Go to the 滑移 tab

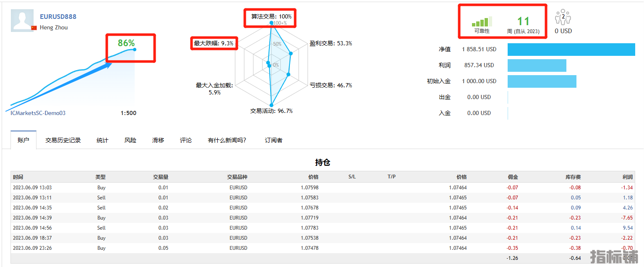(x=158, y=140)
